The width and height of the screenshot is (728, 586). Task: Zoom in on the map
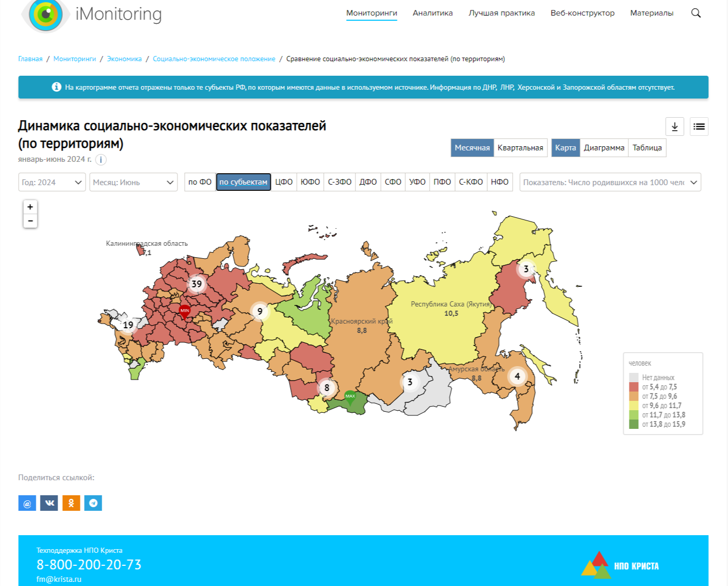30,207
